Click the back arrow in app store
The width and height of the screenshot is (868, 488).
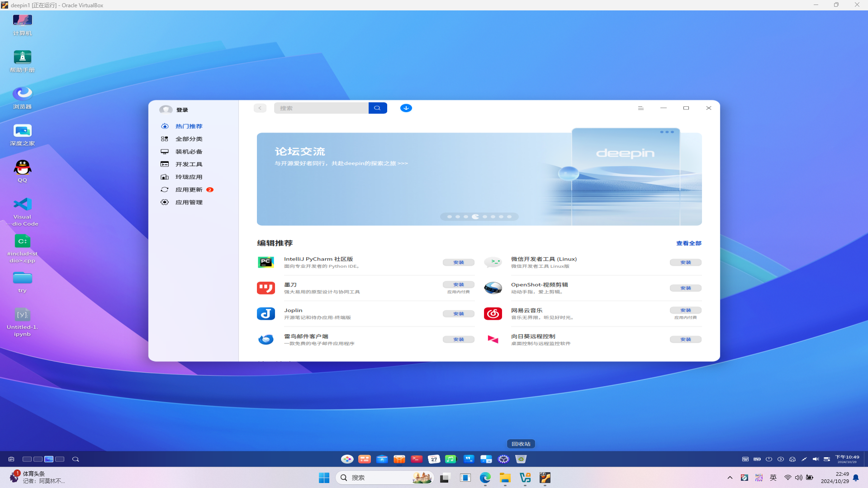coord(260,108)
